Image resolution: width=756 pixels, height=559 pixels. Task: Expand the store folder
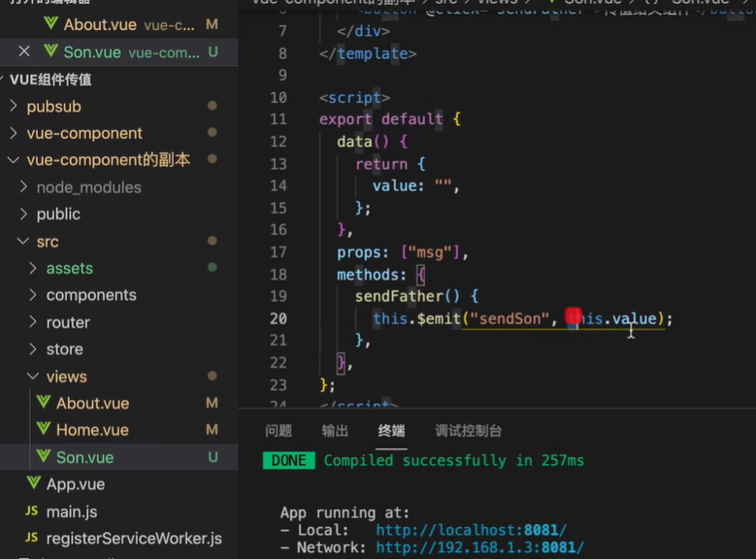[x=33, y=348]
